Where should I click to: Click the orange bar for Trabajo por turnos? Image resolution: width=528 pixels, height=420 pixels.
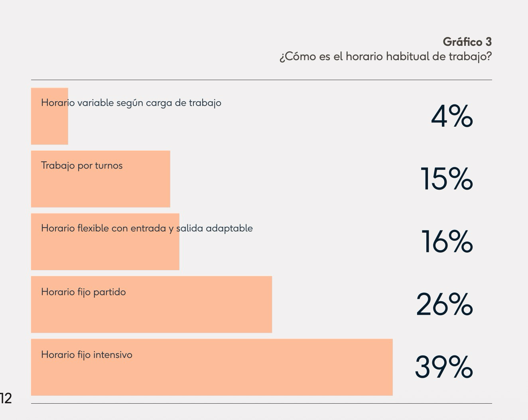[100, 187]
